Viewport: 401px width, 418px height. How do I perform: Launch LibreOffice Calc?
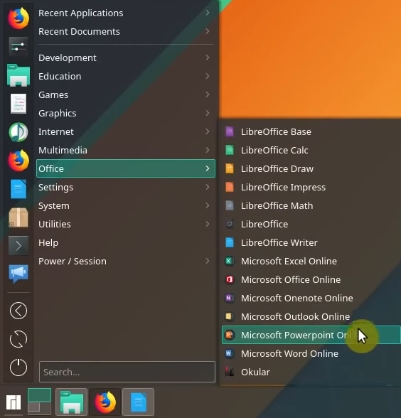(x=311, y=150)
